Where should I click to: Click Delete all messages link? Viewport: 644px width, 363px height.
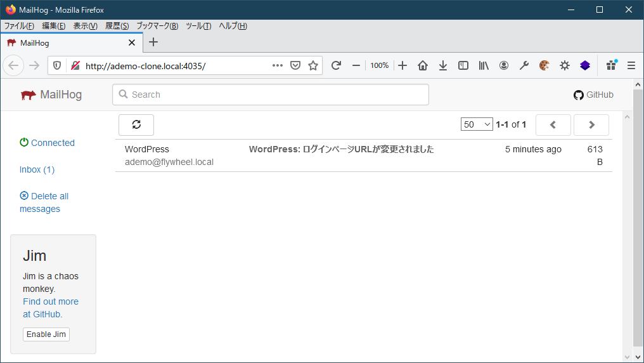point(44,202)
